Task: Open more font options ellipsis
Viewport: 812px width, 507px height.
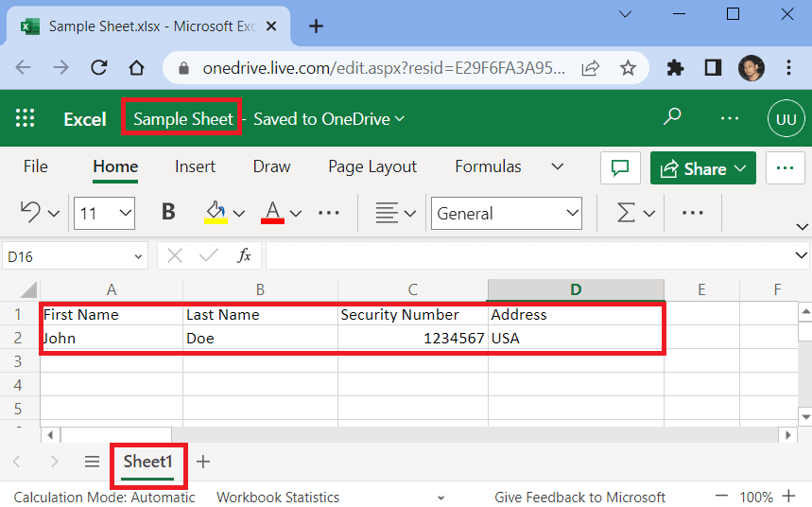Action: pos(329,213)
